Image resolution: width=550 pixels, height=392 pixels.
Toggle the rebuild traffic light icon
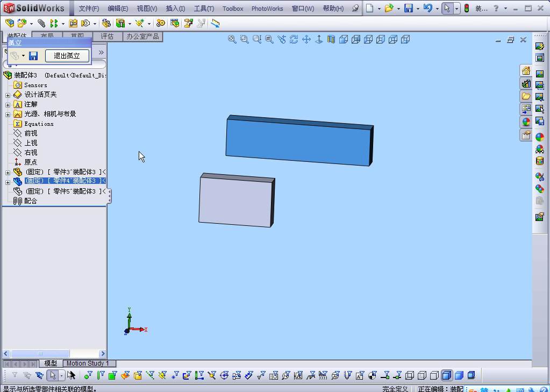tap(467, 8)
